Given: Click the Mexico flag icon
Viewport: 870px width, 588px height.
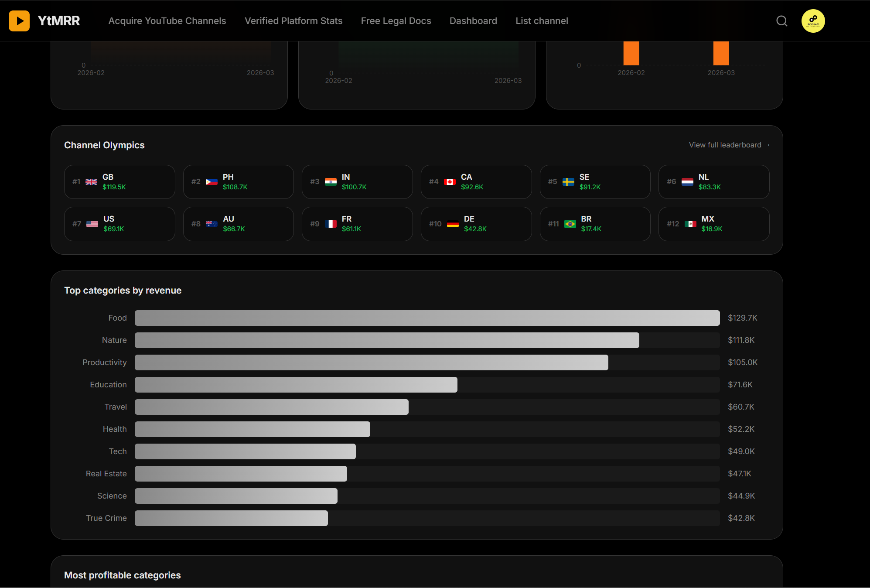Looking at the screenshot, I should 690,224.
